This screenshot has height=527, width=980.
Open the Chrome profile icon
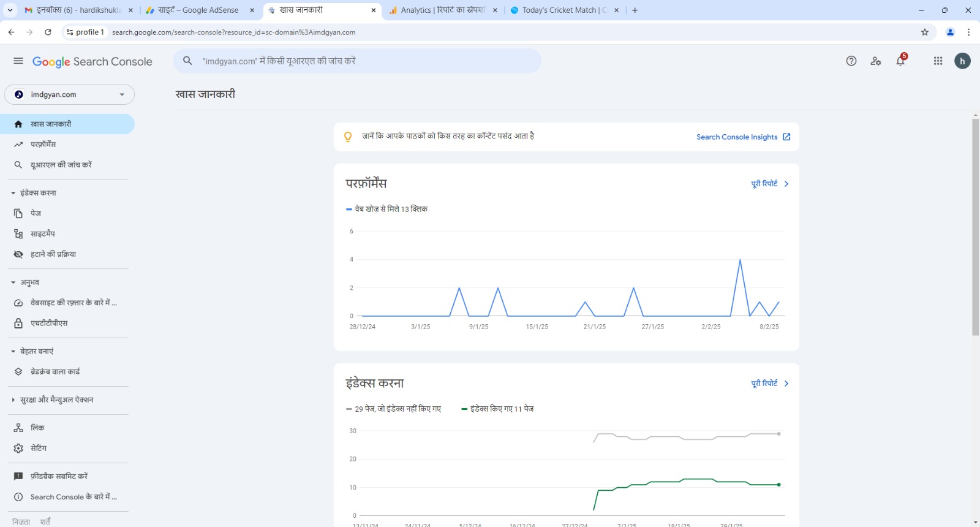click(x=950, y=32)
